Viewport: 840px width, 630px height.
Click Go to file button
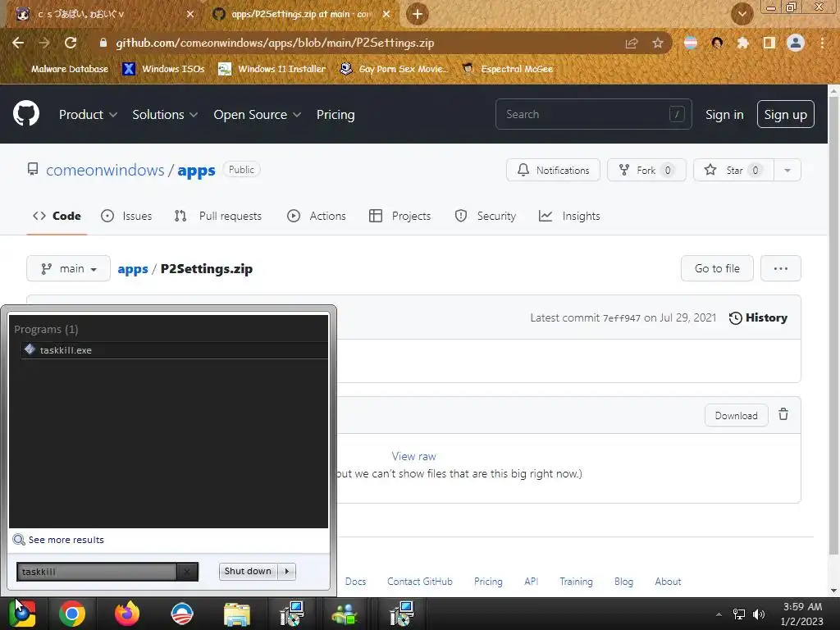[x=717, y=268]
